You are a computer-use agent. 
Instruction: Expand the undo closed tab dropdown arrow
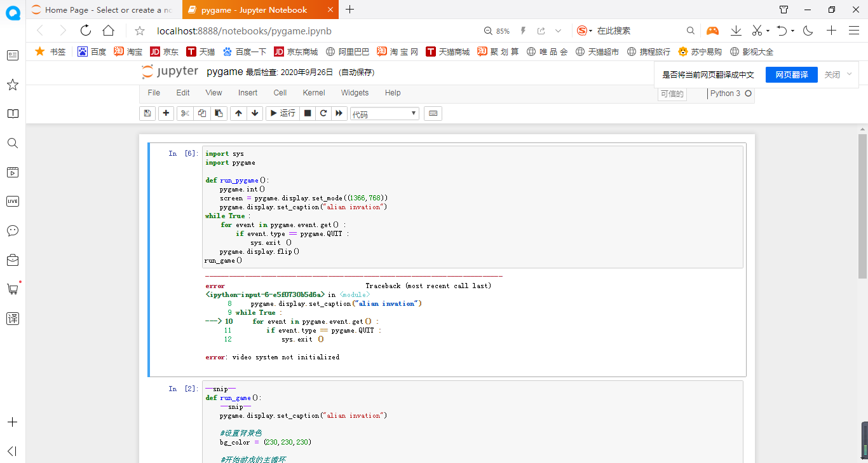pyautogui.click(x=793, y=31)
